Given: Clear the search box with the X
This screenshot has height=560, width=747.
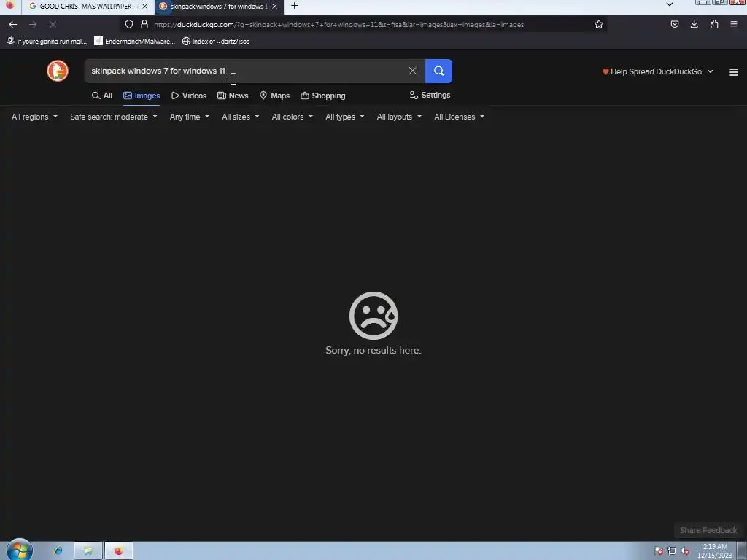Looking at the screenshot, I should (x=413, y=71).
